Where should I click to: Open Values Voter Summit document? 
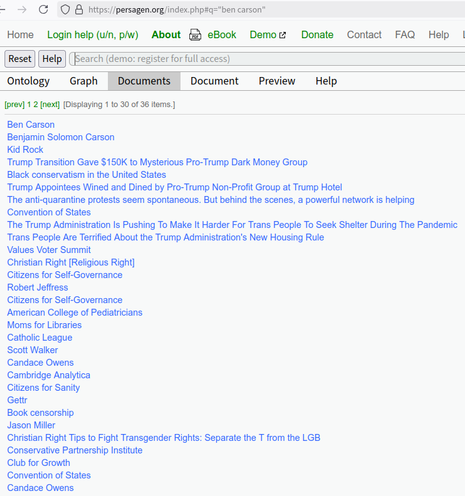point(49,250)
